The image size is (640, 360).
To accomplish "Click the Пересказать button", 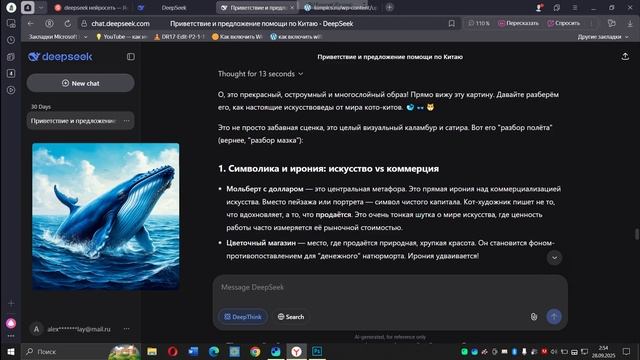I will coord(518,24).
